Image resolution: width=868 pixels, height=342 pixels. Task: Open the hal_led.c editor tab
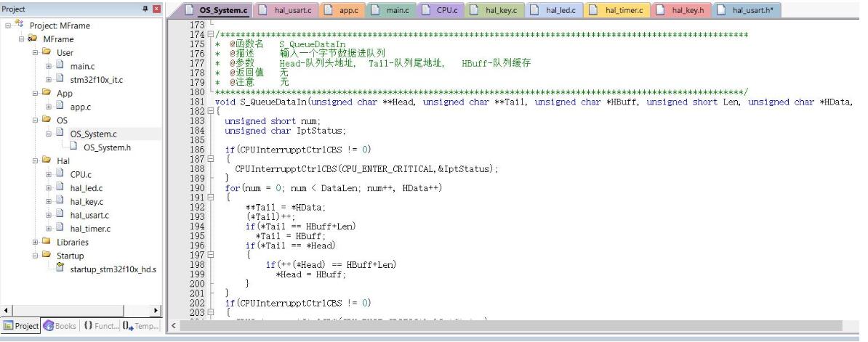coord(554,10)
